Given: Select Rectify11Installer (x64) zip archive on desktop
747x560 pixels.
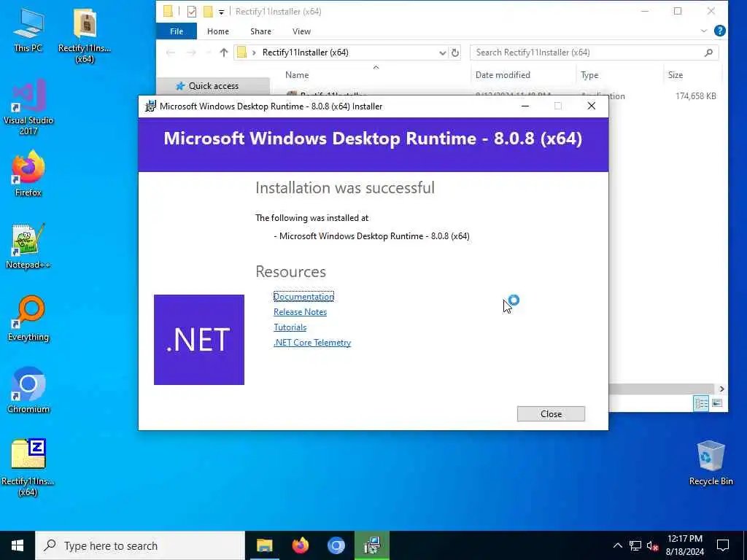Looking at the screenshot, I should tap(28, 468).
